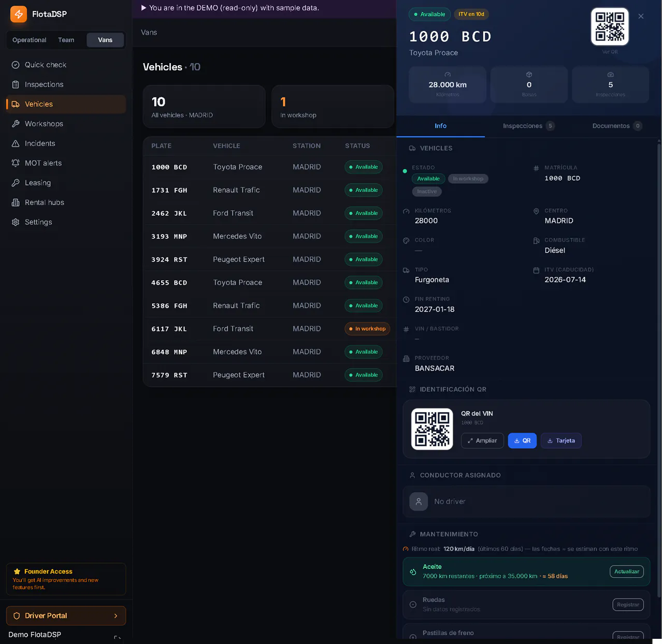The width and height of the screenshot is (662, 644).
Task: Click the ITV en 10d badge
Action: pos(471,14)
